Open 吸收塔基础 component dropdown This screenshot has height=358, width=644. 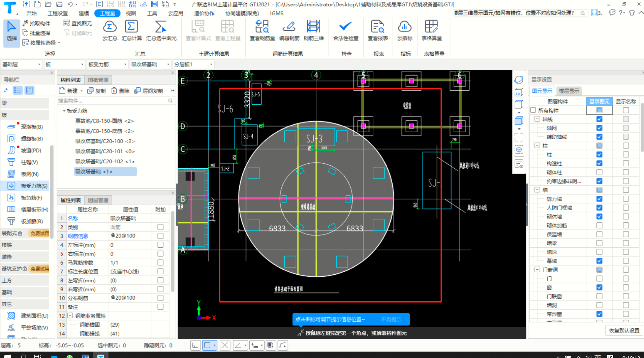click(x=150, y=64)
